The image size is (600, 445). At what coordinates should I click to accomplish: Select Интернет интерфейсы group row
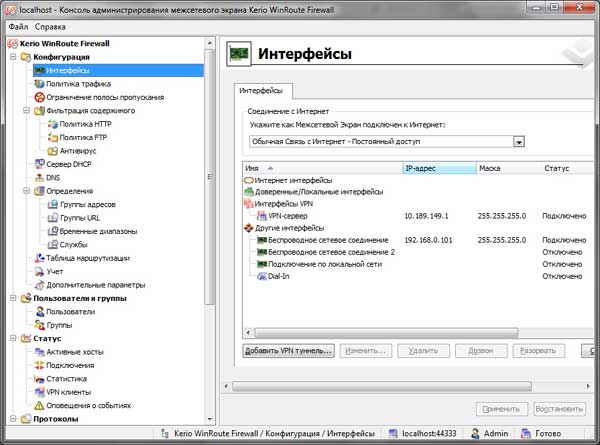(288, 180)
